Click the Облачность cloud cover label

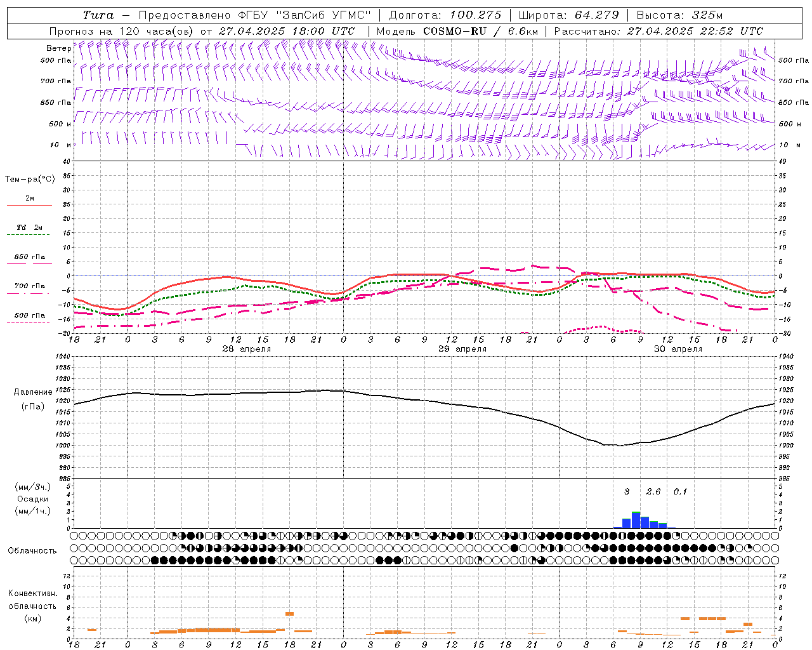(x=32, y=551)
